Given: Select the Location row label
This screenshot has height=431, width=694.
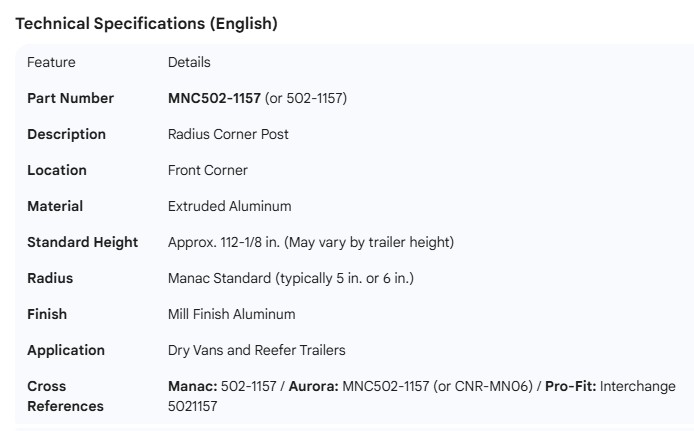Looking at the screenshot, I should pyautogui.click(x=57, y=170).
